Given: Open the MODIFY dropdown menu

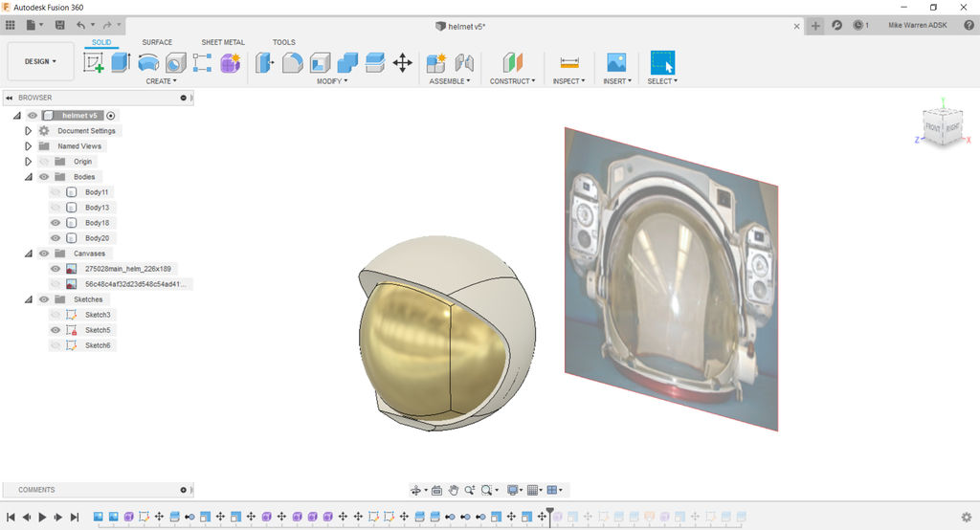Looking at the screenshot, I should (x=332, y=81).
